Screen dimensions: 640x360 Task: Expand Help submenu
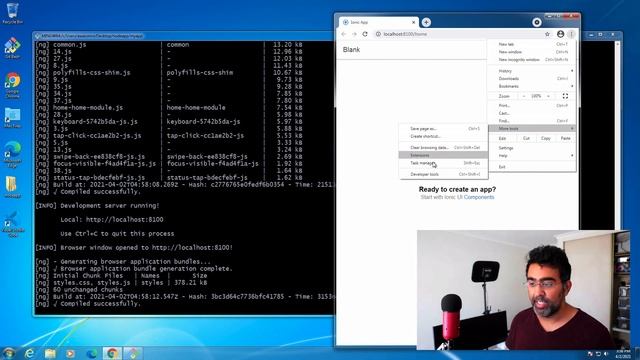click(531, 156)
